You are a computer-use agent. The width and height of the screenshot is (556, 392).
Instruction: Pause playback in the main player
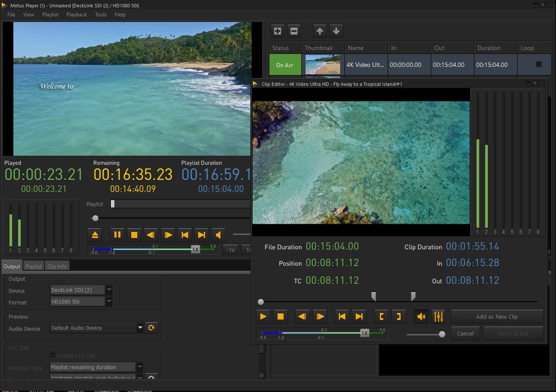[x=117, y=235]
